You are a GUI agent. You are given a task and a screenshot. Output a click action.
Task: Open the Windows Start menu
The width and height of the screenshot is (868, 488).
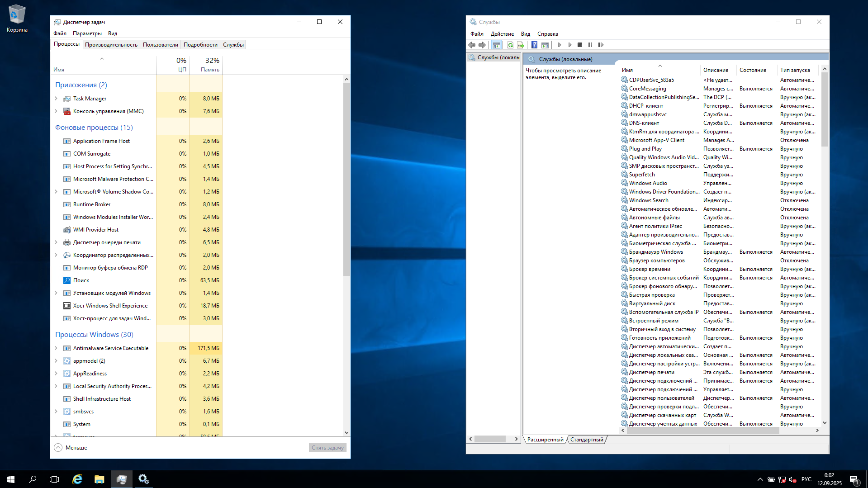(11, 479)
